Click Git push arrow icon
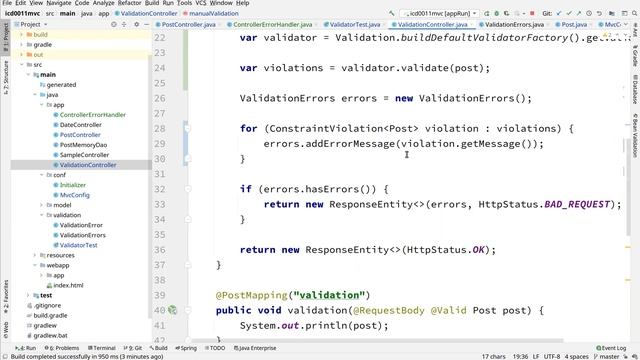640x360 pixels. (579, 13)
